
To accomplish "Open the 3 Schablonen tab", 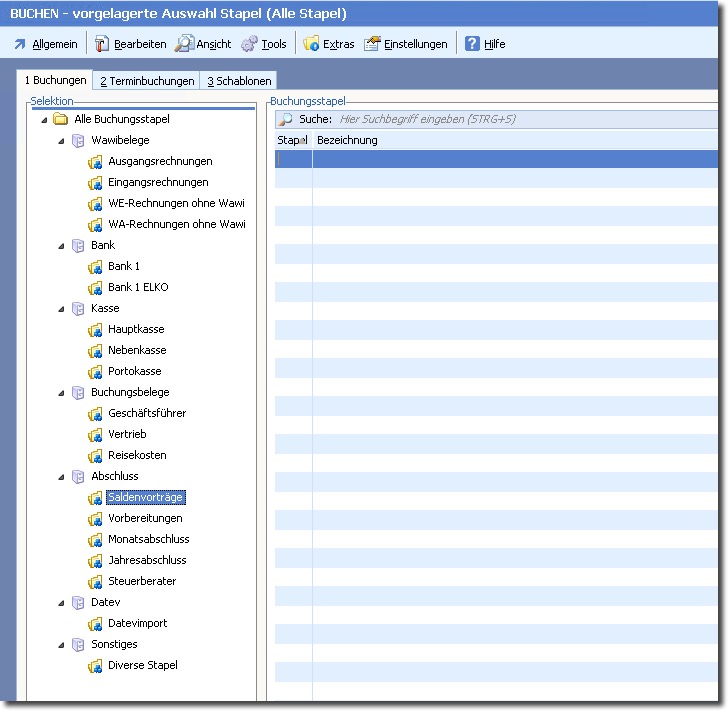I will (x=238, y=81).
